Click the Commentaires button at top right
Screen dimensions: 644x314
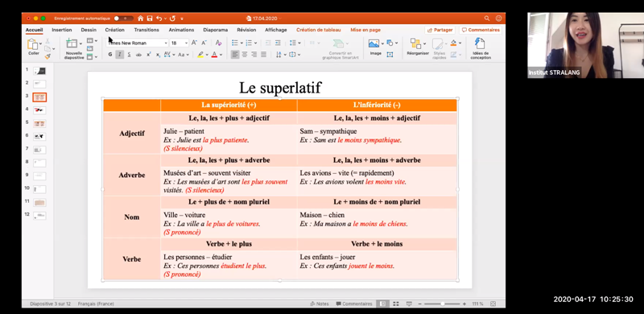pos(481,30)
